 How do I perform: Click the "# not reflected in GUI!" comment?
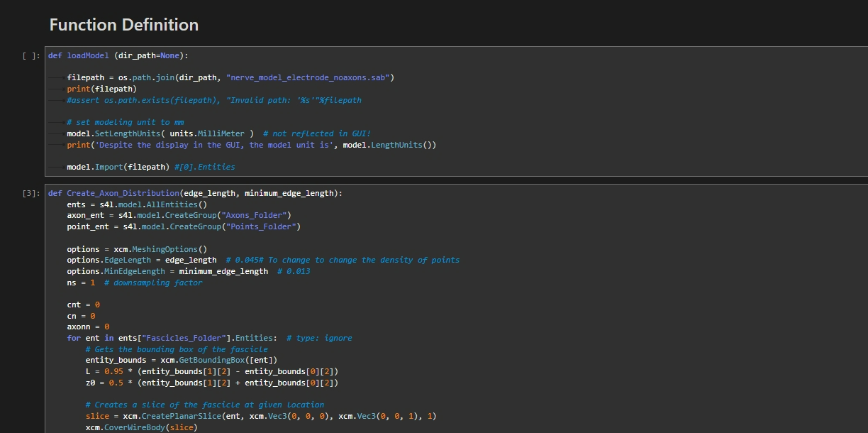pos(316,133)
